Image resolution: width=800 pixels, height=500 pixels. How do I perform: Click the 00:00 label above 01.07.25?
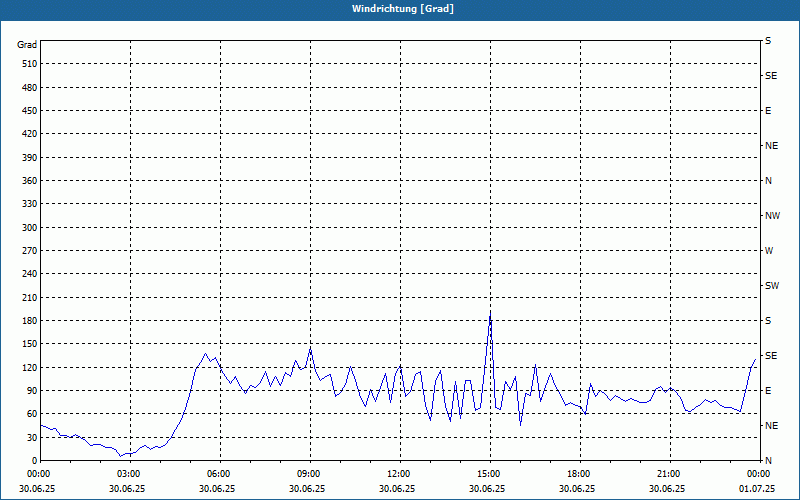pos(759,474)
